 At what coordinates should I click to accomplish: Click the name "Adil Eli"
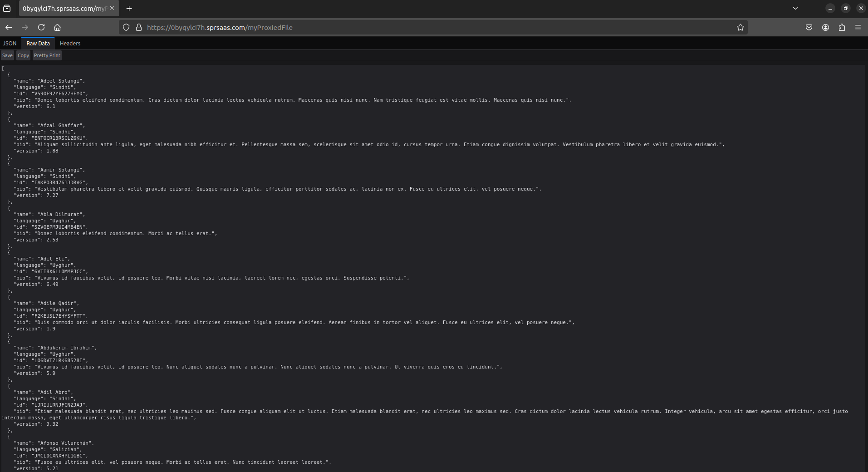pyautogui.click(x=54, y=259)
